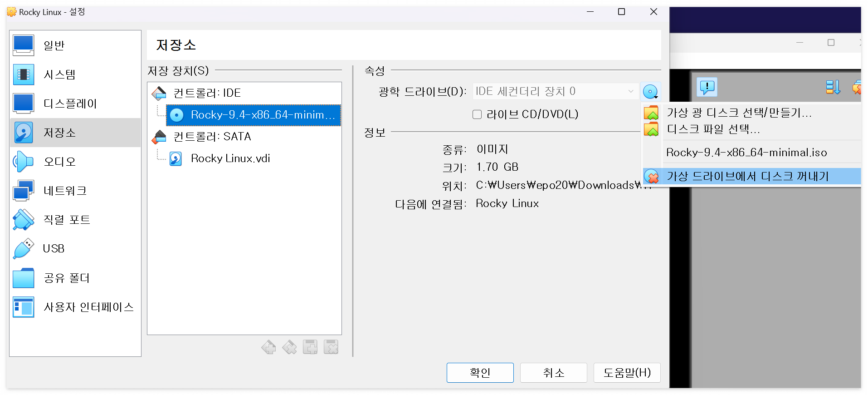Open the 일반 settings category
This screenshot has height=395, width=868.
pos(75,45)
